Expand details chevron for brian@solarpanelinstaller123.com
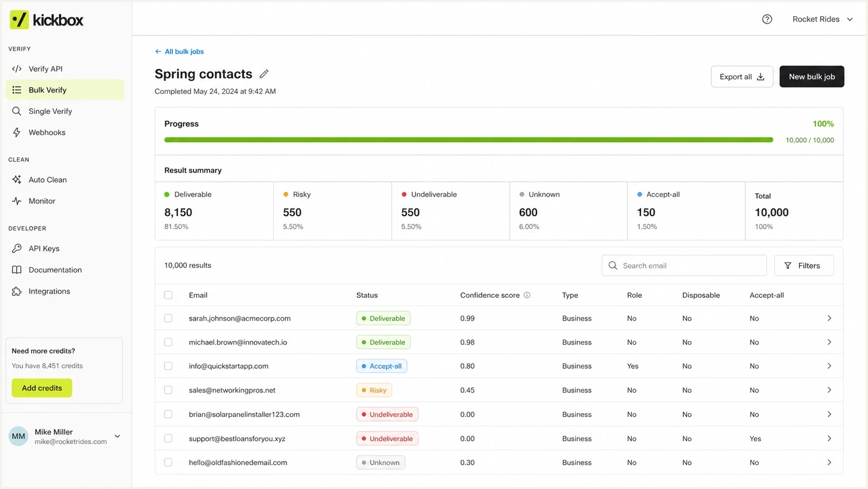The image size is (868, 489). (x=829, y=414)
